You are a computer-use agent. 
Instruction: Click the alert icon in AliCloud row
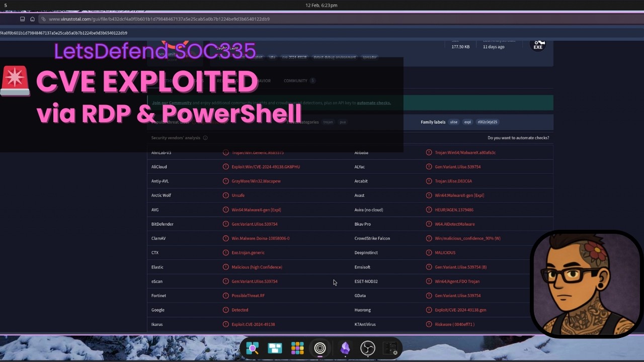click(226, 167)
